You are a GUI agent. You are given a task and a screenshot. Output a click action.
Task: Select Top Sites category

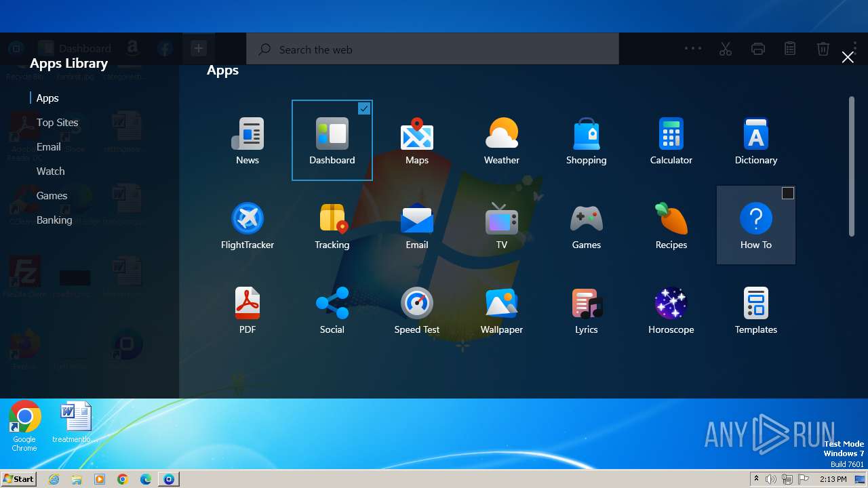click(58, 123)
